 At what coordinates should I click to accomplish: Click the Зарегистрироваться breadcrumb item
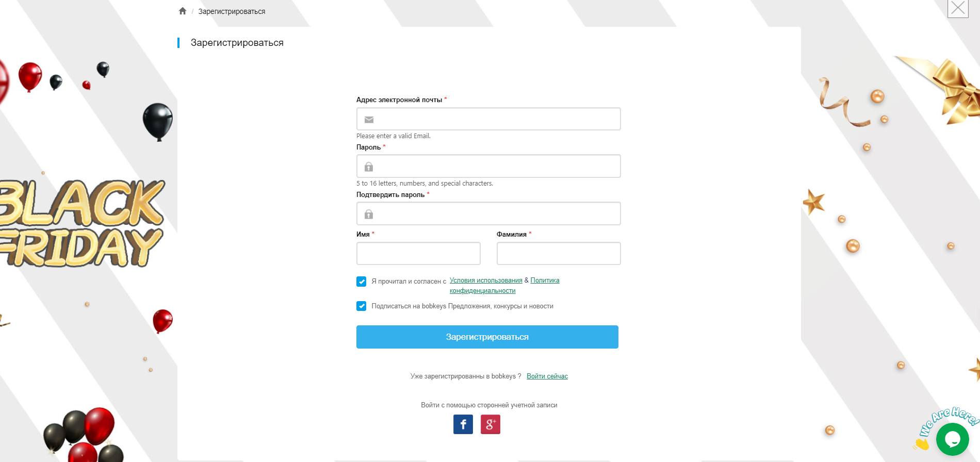point(232,11)
